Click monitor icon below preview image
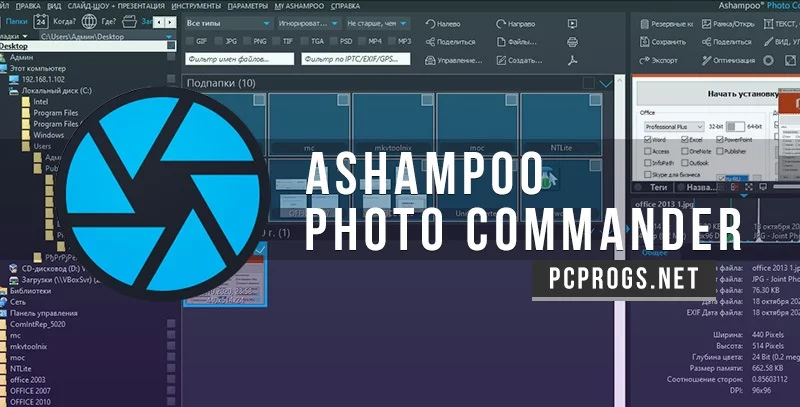The width and height of the screenshot is (800, 407). tap(763, 187)
